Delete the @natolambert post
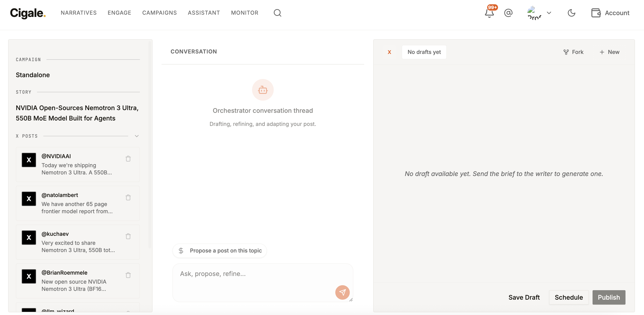This screenshot has height=315, width=644. [x=128, y=197]
